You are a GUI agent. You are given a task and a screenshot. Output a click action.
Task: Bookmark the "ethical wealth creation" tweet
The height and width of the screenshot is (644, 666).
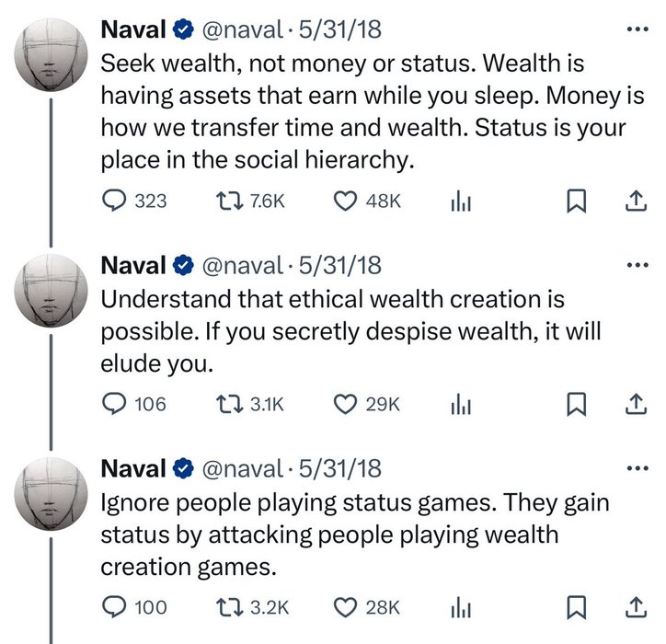[x=576, y=404]
